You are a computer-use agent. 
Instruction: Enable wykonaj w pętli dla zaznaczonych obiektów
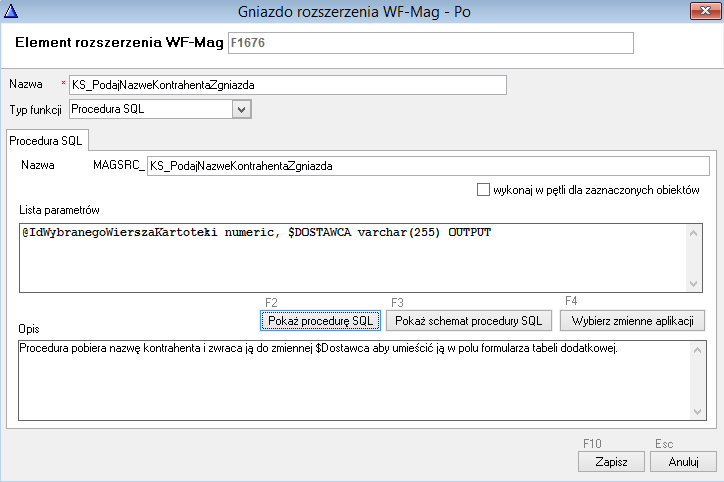click(x=483, y=190)
